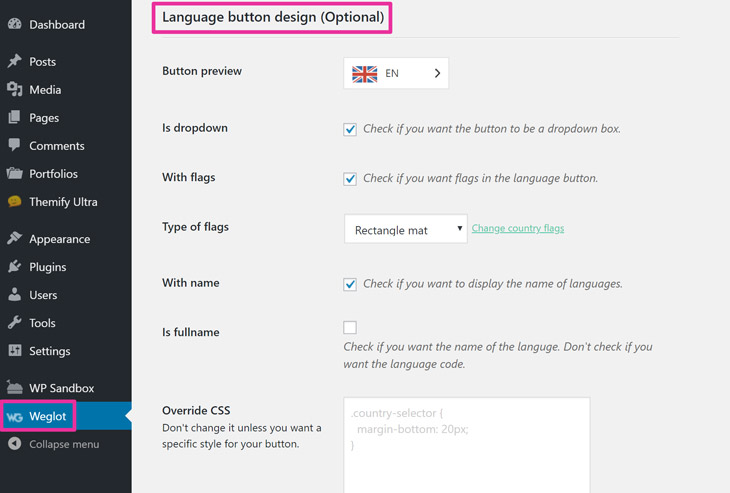Expand the EN language button preview
Viewport: 730px width, 493px height.
[396, 73]
